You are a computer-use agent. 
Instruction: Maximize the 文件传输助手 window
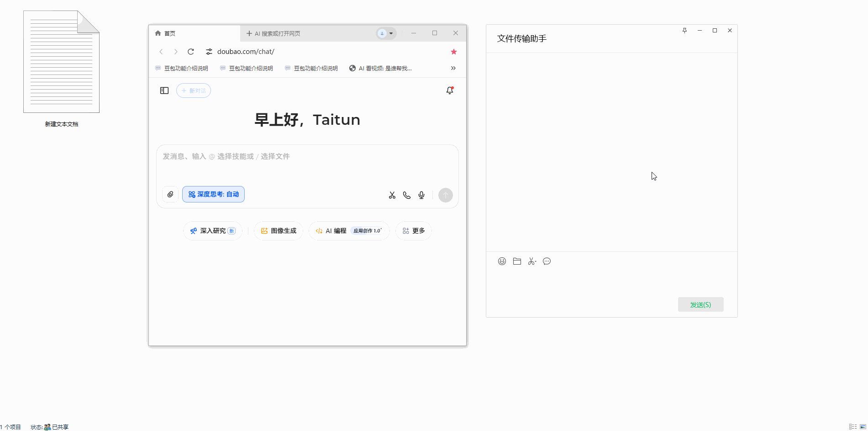pyautogui.click(x=715, y=31)
